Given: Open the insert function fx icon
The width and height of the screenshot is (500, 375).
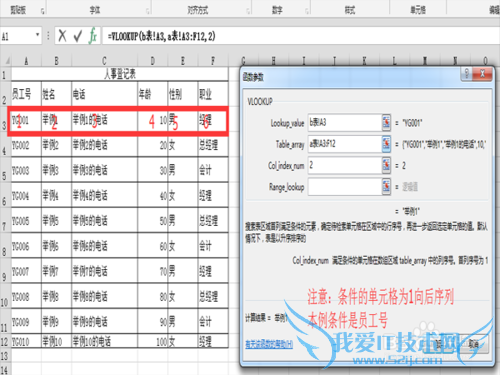Looking at the screenshot, I should coord(93,36).
